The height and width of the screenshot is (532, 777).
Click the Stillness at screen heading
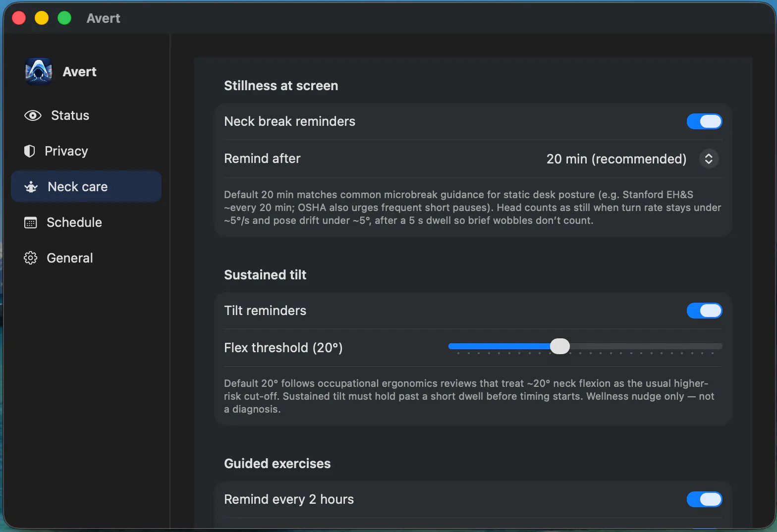click(x=281, y=86)
